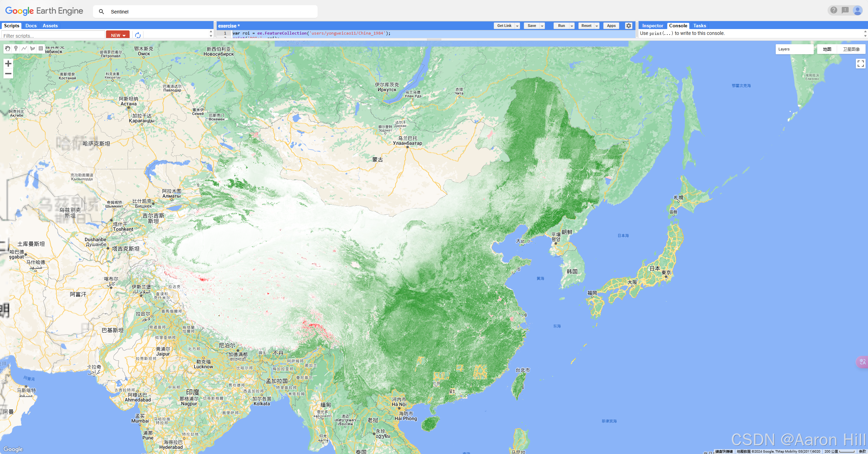This screenshot has height=454, width=868.
Task: Zoom in on the map
Action: point(8,64)
